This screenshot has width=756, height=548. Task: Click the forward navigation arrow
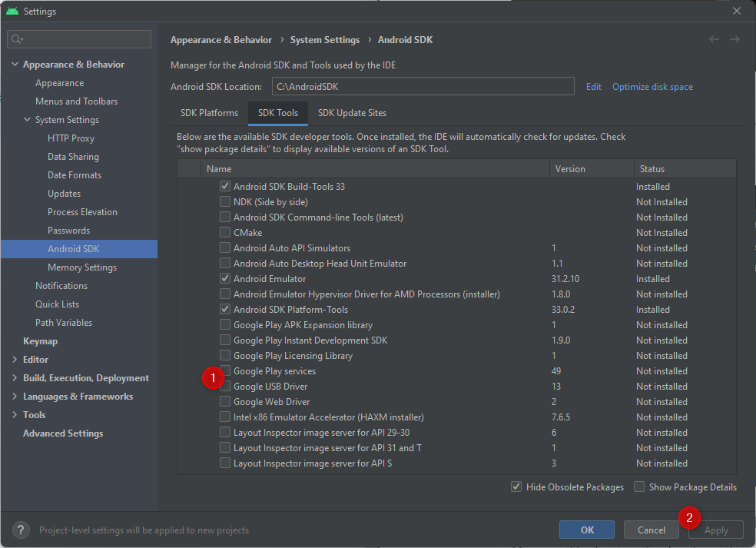(x=734, y=39)
